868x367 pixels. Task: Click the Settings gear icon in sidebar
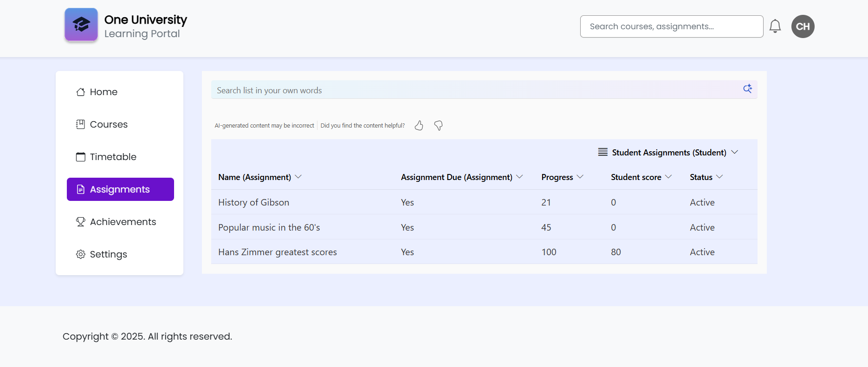(81, 254)
